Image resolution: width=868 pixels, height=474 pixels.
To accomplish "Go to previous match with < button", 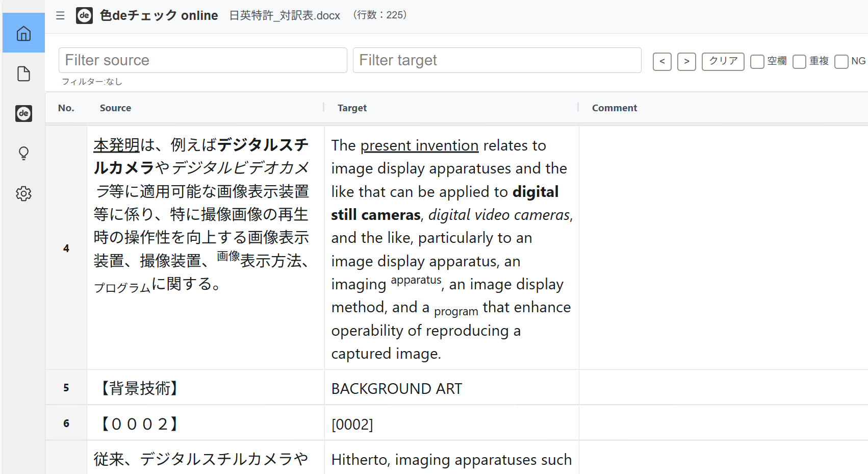I will point(662,62).
